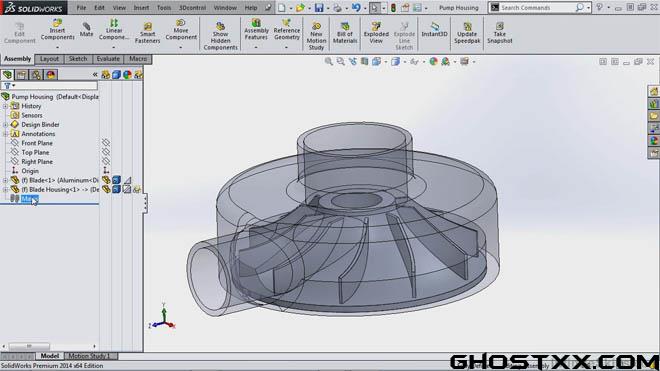The image size is (660, 371).
Task: Click the Take Snapshot icon
Action: [x=500, y=33]
